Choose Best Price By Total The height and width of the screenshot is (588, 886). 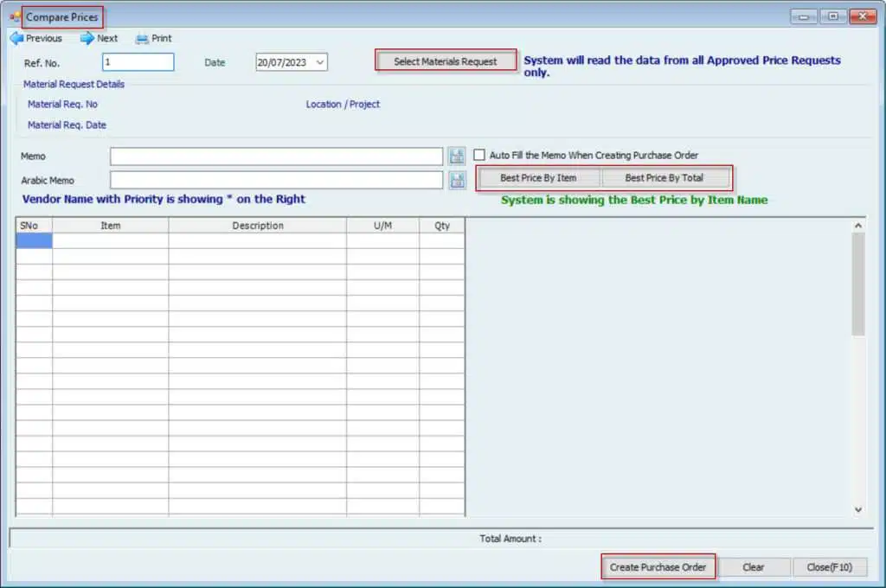pos(664,178)
